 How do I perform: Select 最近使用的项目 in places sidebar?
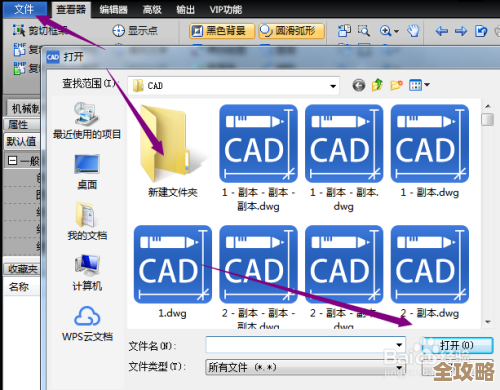tap(87, 121)
